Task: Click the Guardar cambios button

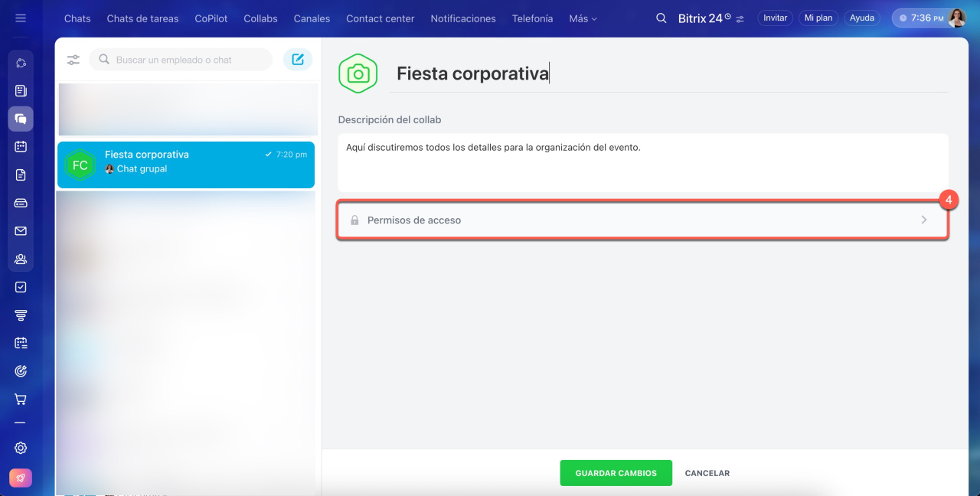Action: point(616,473)
